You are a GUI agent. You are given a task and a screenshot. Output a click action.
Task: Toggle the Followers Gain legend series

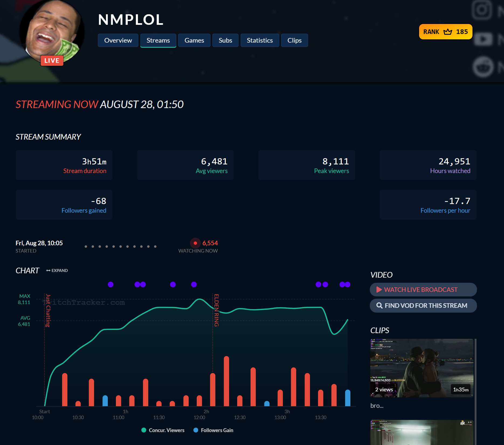click(213, 430)
